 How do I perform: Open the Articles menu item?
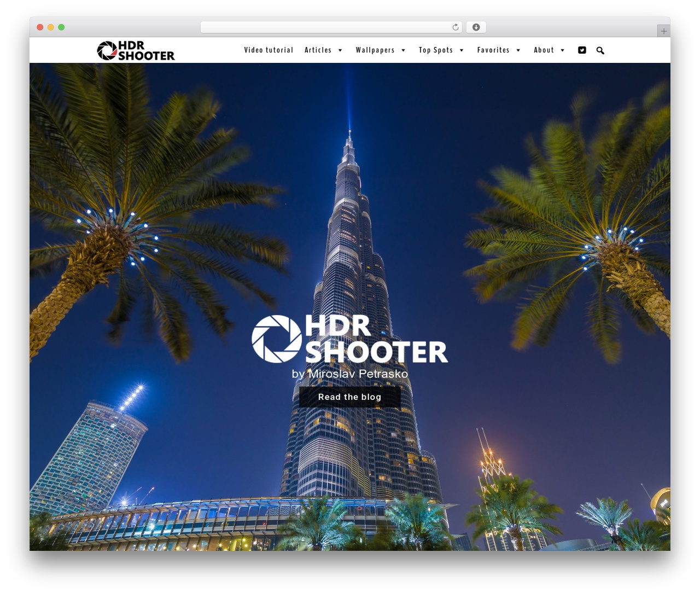318,50
